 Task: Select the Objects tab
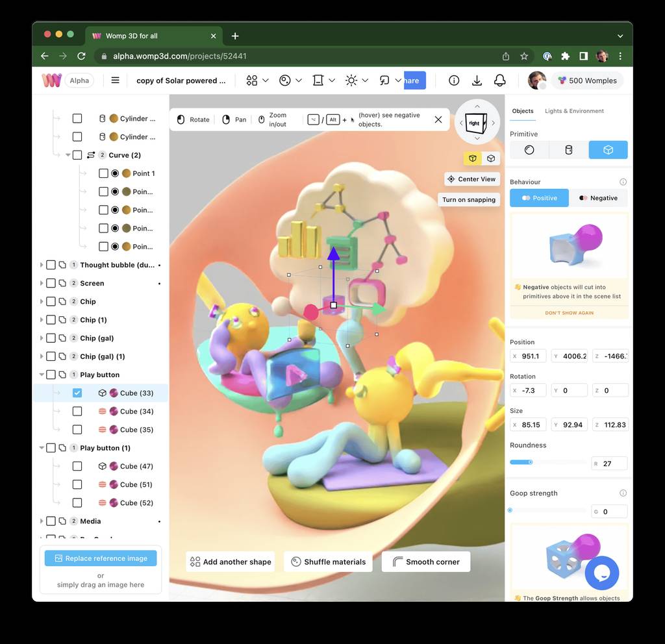522,111
